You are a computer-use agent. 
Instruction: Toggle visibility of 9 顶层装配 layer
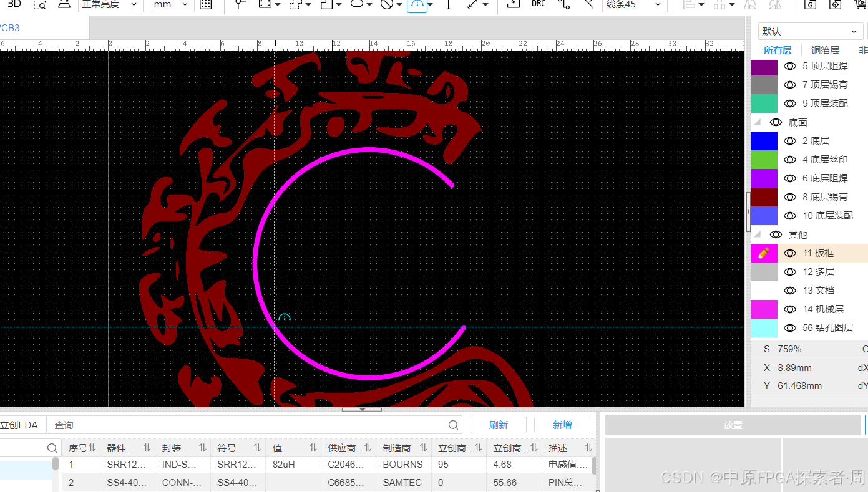[x=790, y=104]
